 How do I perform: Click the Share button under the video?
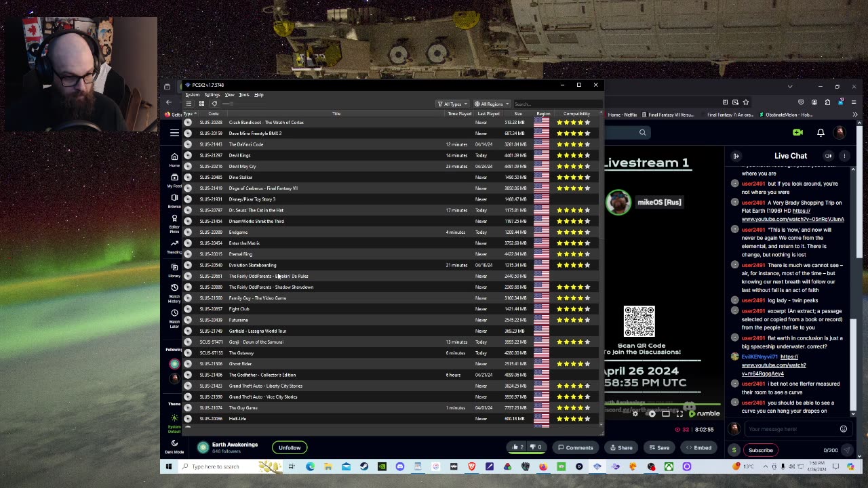[x=621, y=447]
